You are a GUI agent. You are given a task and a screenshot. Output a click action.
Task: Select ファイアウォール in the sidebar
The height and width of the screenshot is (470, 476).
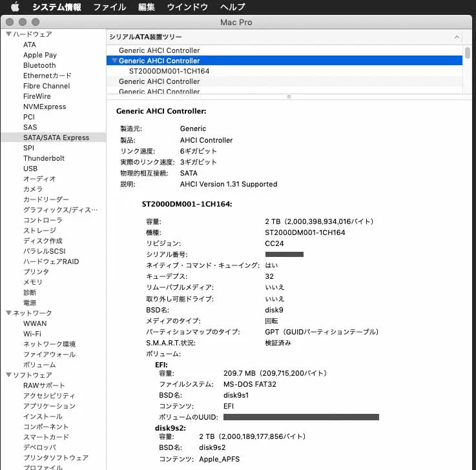click(50, 354)
